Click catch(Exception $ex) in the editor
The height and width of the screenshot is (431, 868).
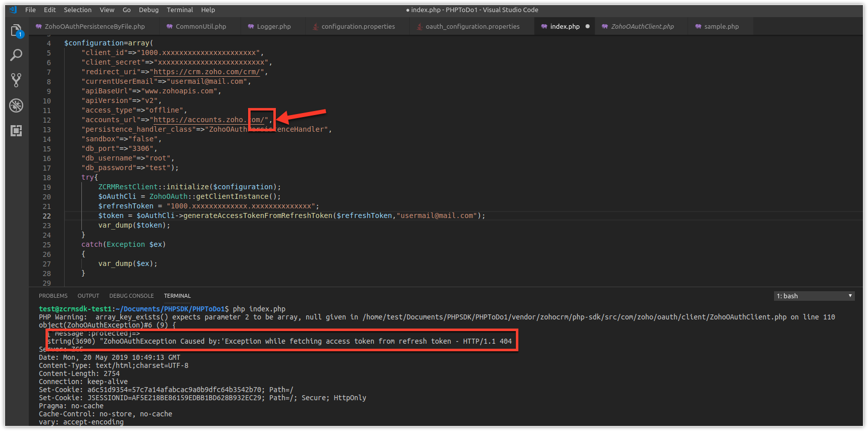[x=124, y=244]
